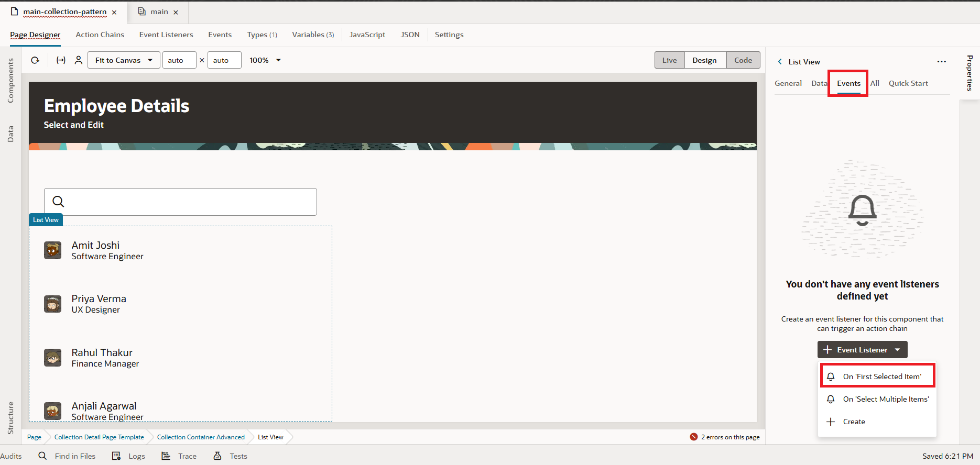Click the errors warning icon
Screen dimensions: 980x465
click(x=694, y=437)
